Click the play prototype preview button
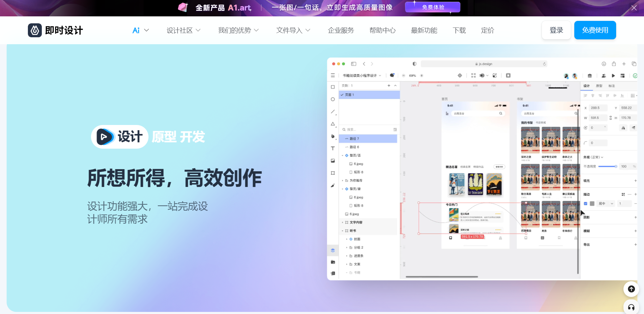 [x=613, y=76]
